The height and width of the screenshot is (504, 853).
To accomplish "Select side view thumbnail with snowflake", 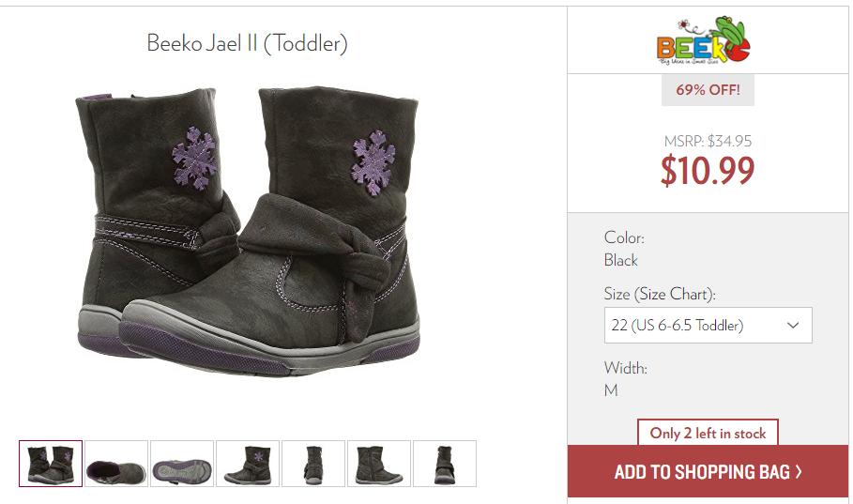I will (248, 464).
